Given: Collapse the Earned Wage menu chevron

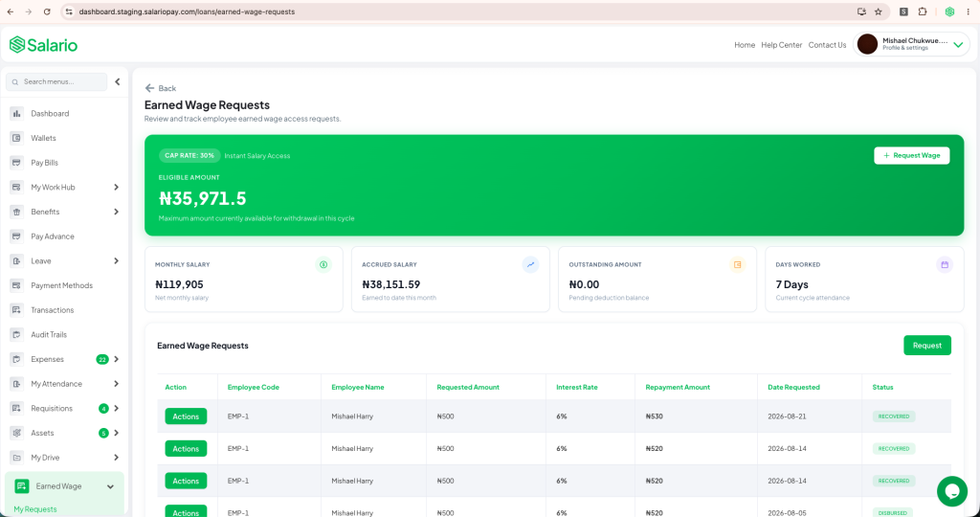Looking at the screenshot, I should point(111,486).
